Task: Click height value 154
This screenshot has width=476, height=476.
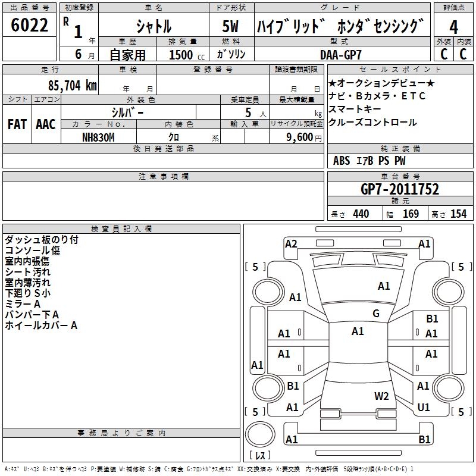Action: click(x=458, y=214)
